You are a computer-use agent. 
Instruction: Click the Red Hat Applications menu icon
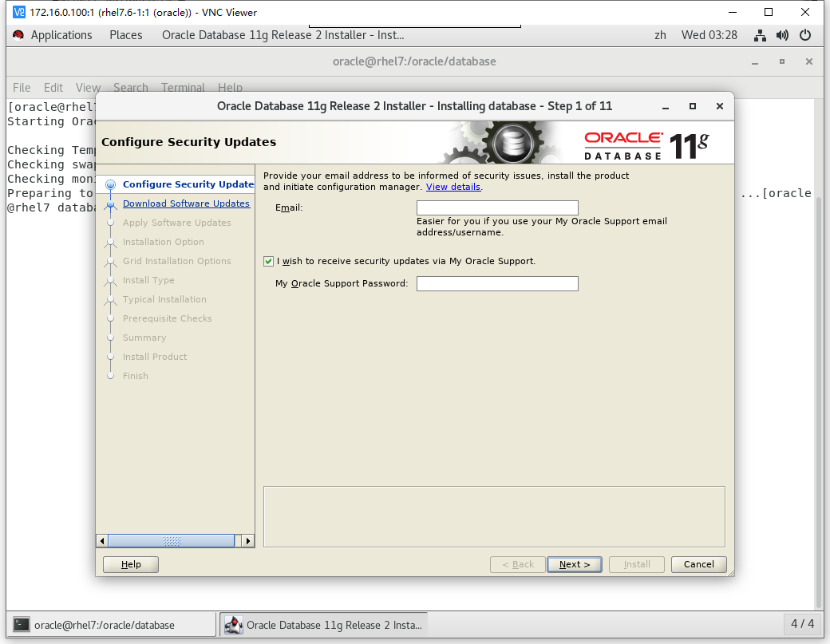coord(18,35)
